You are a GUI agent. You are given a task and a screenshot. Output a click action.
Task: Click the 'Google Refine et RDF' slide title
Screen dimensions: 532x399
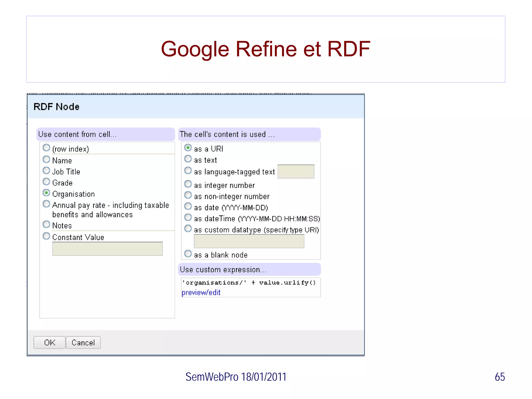point(265,49)
